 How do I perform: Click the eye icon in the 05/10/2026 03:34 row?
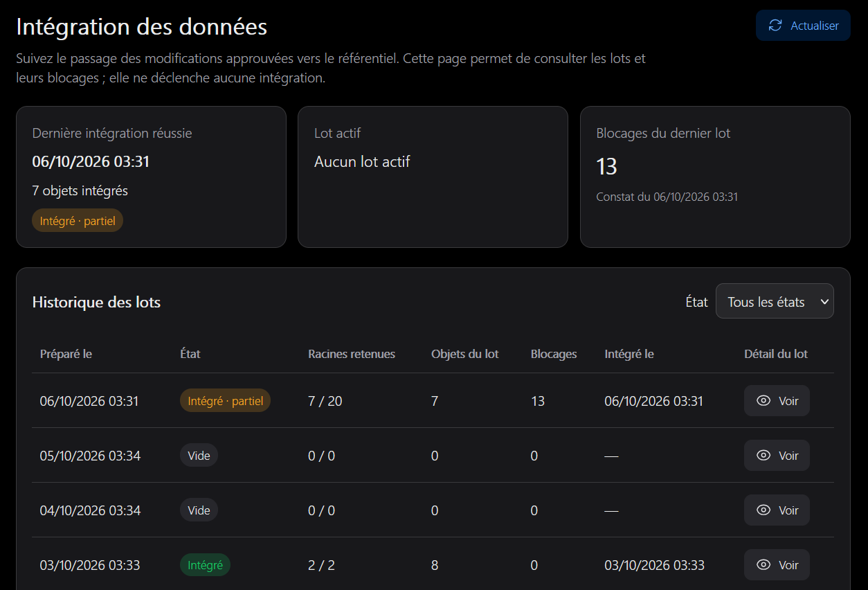tap(763, 456)
